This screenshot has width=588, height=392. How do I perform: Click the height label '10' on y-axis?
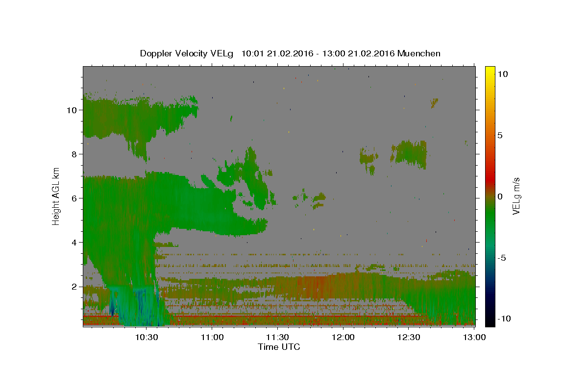point(72,110)
